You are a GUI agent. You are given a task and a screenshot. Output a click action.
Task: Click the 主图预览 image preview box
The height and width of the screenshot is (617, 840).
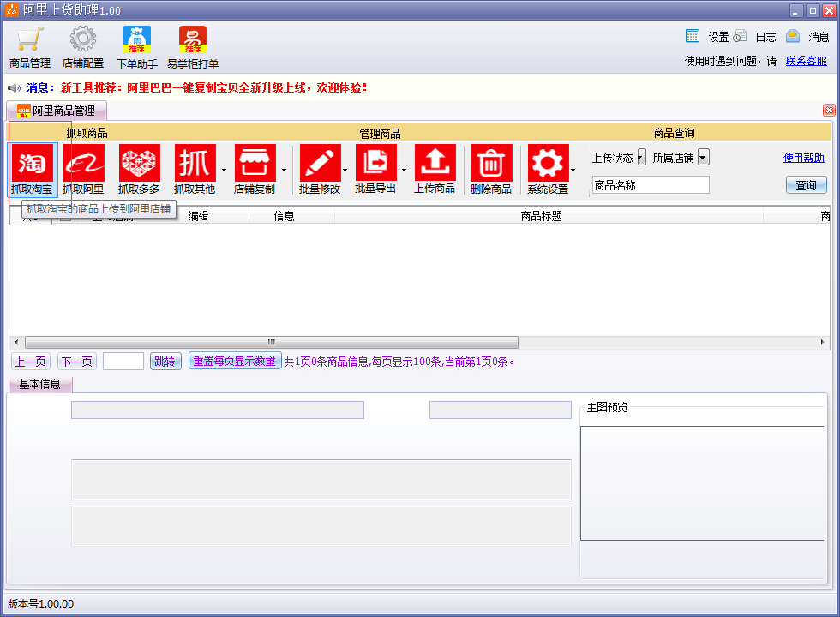(x=702, y=483)
